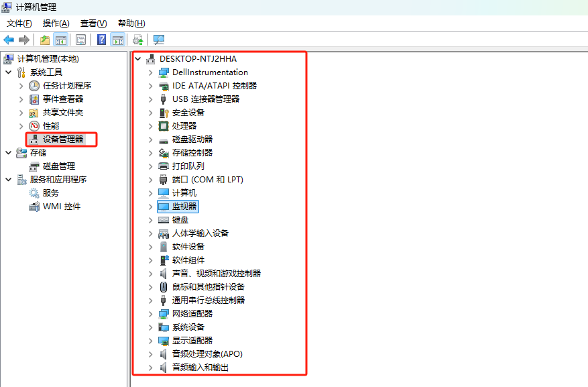This screenshot has width=588, height=387.
Task: Click the 软件组件 icon
Action: (164, 260)
